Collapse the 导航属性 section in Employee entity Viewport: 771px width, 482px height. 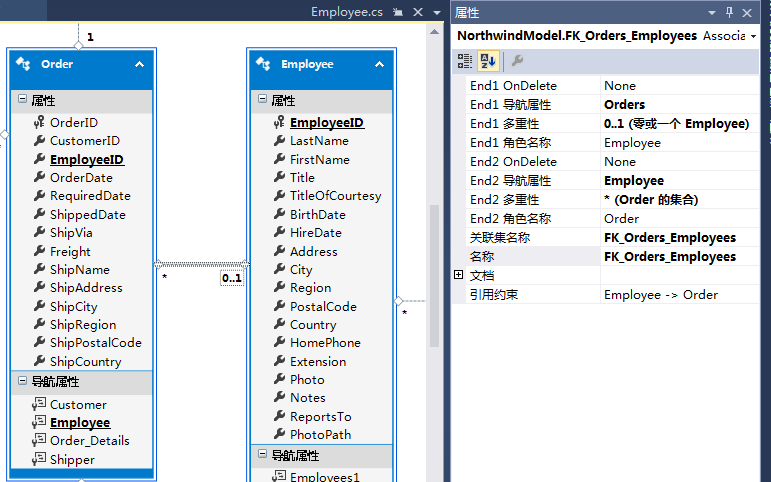point(263,453)
